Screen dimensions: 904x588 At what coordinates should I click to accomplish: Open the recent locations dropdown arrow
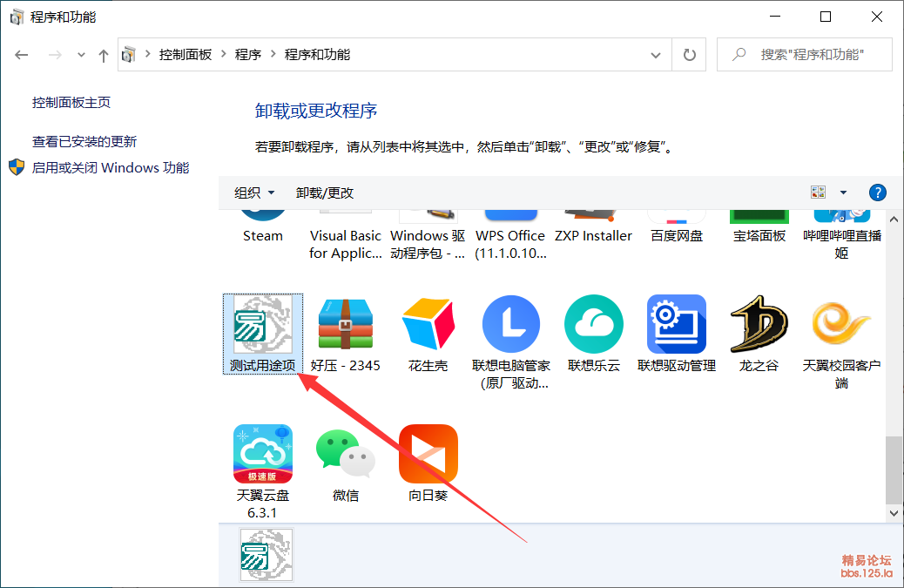coord(81,55)
